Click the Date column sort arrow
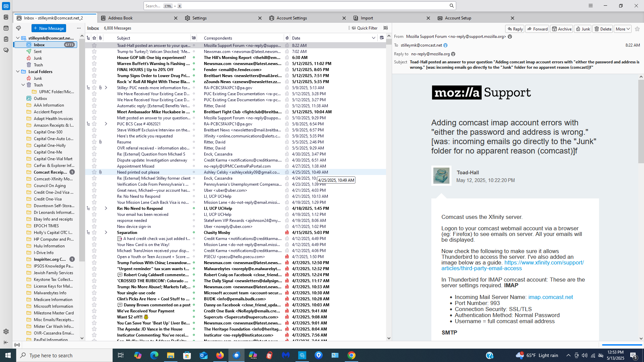 tap(373, 38)
